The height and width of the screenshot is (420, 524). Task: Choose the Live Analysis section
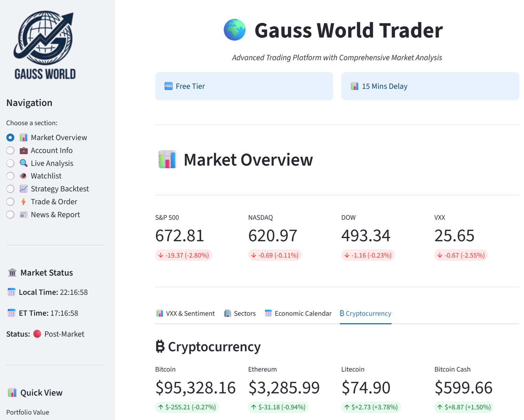(10, 163)
